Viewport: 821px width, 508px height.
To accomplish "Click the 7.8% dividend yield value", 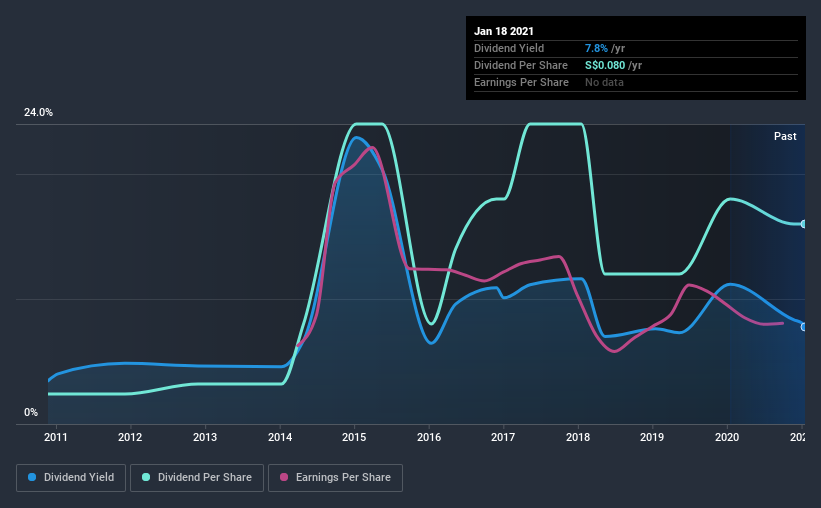I will [x=596, y=48].
